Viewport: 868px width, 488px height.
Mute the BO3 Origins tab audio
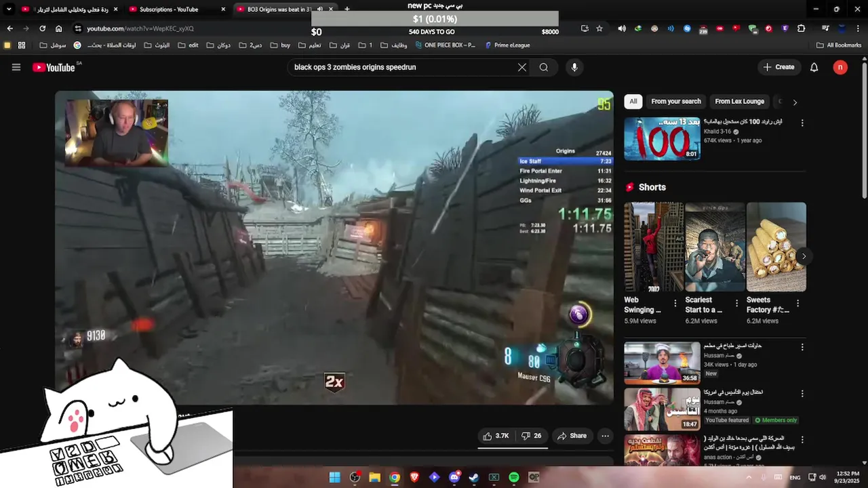click(x=319, y=9)
